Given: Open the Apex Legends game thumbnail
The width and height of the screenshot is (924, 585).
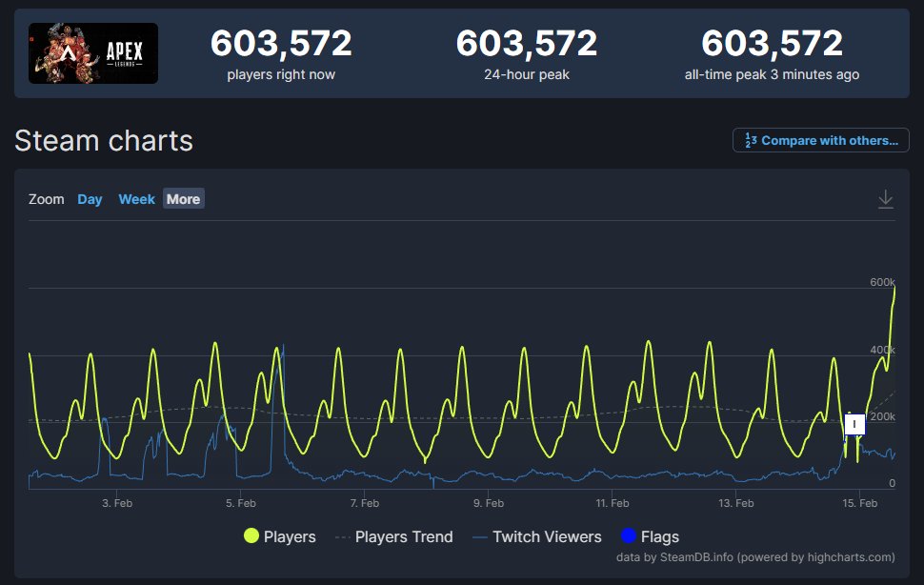Looking at the screenshot, I should coord(93,53).
